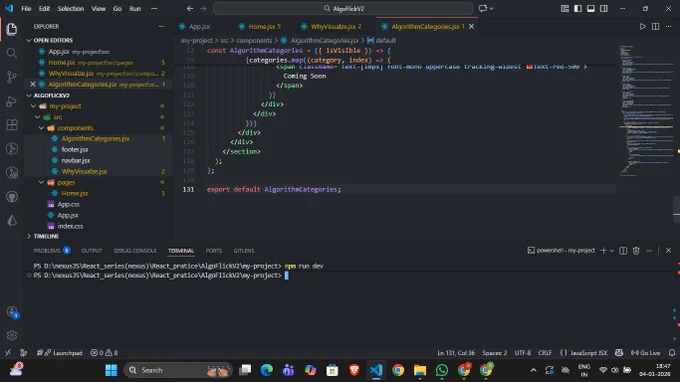Open Explorer views and more actions
This screenshot has height=382, width=680.
click(161, 26)
